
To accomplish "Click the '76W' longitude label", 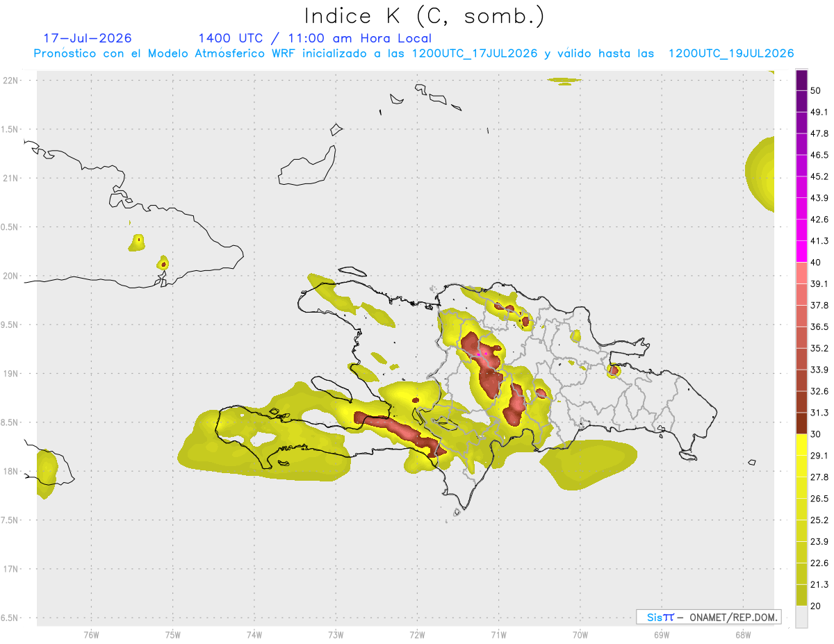I will pyautogui.click(x=91, y=634).
